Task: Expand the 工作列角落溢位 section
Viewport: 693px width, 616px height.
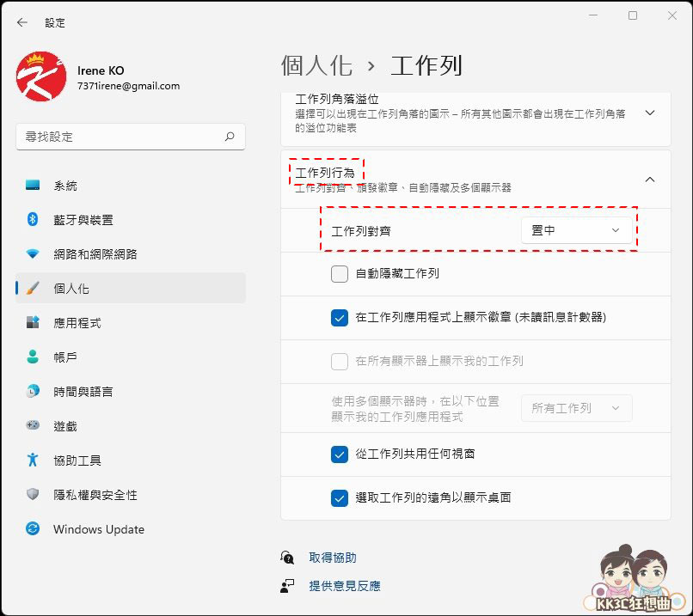Action: pyautogui.click(x=650, y=113)
